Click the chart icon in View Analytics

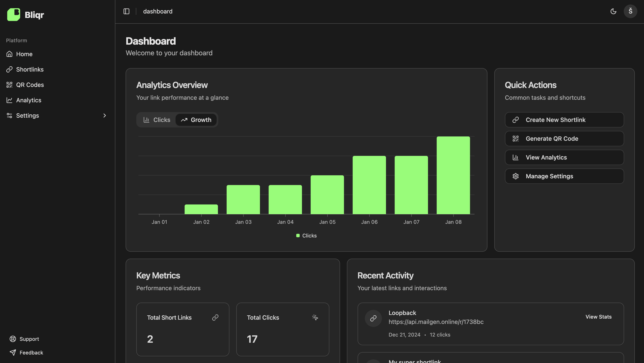515,157
